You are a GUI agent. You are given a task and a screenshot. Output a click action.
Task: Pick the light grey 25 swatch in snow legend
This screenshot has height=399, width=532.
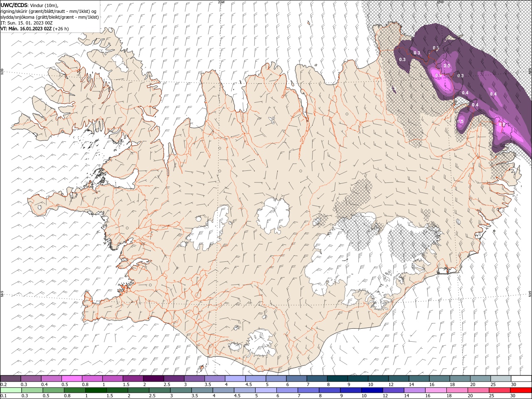pos(501,379)
